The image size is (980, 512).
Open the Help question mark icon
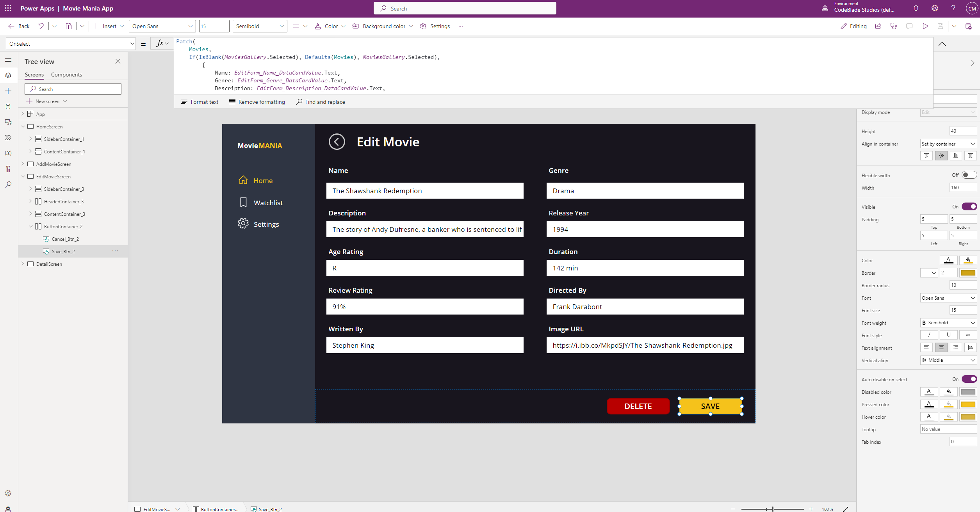click(x=953, y=8)
